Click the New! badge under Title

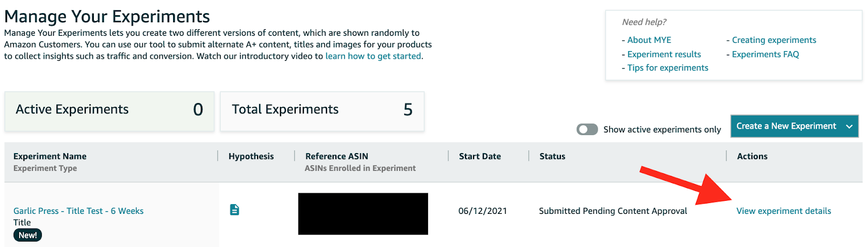pyautogui.click(x=28, y=235)
